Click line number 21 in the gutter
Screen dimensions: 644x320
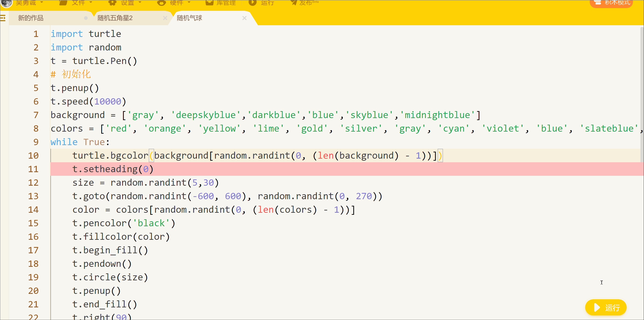pyautogui.click(x=33, y=304)
